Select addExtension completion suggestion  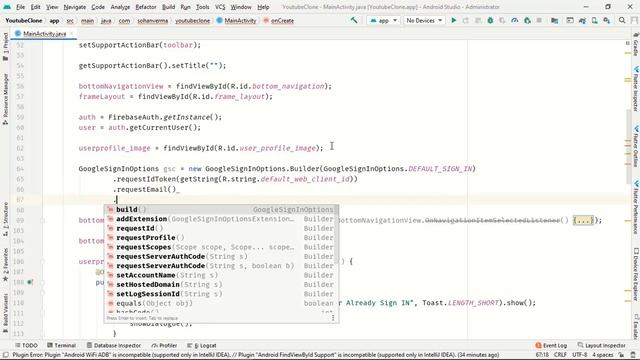tap(221, 219)
